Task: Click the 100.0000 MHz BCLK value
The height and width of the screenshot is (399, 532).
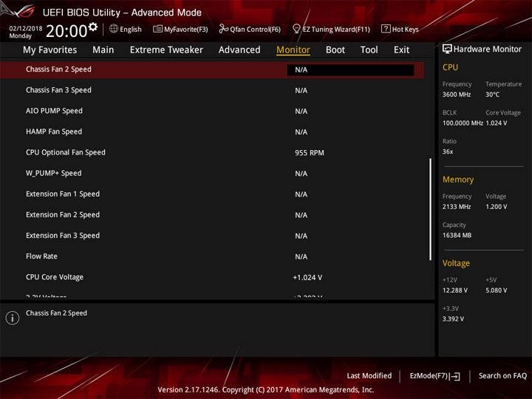Action: [463, 123]
